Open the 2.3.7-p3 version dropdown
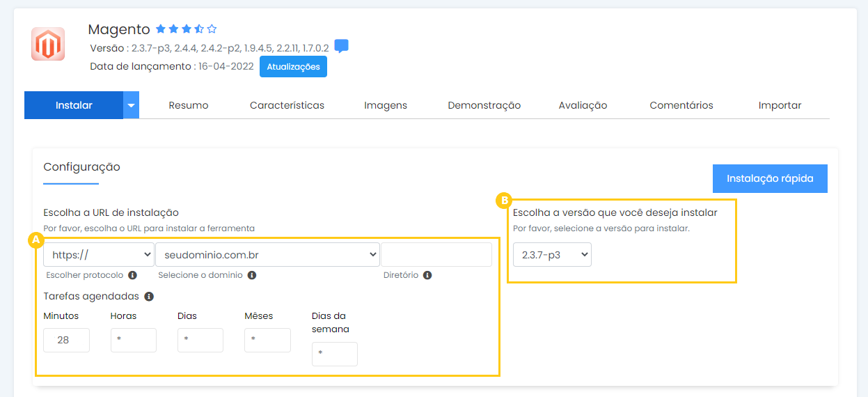 (552, 255)
